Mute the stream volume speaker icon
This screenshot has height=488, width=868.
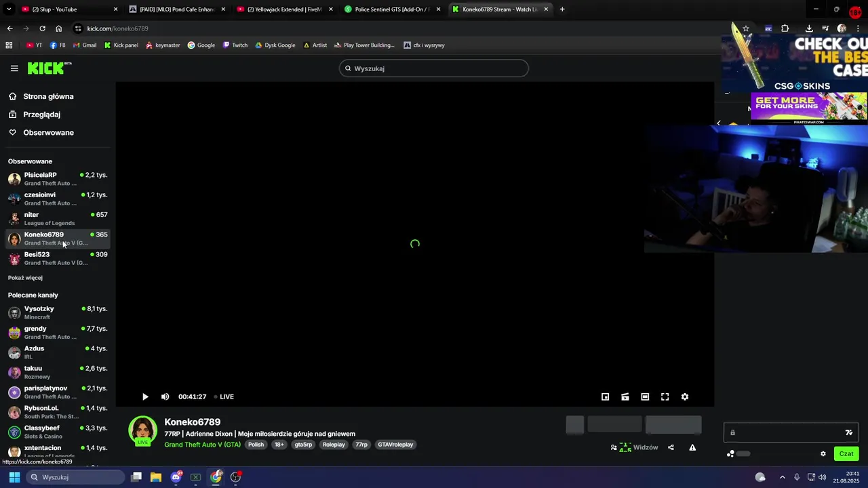pos(165,396)
